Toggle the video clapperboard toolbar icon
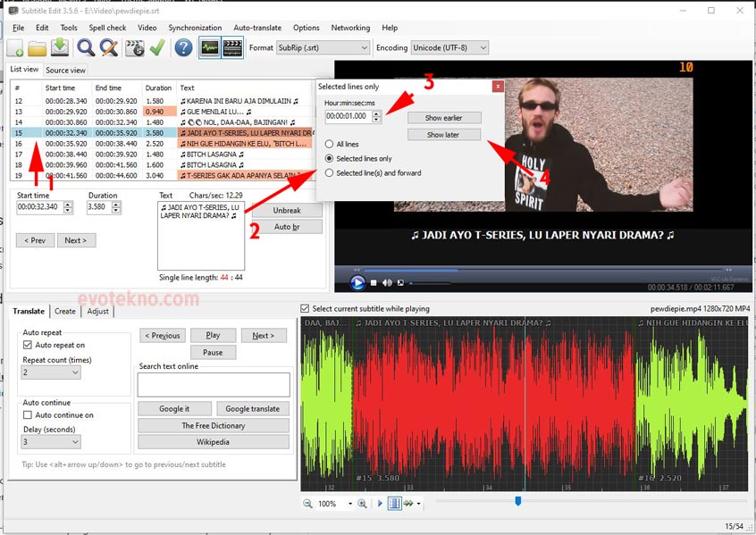The image size is (756, 535). (232, 48)
